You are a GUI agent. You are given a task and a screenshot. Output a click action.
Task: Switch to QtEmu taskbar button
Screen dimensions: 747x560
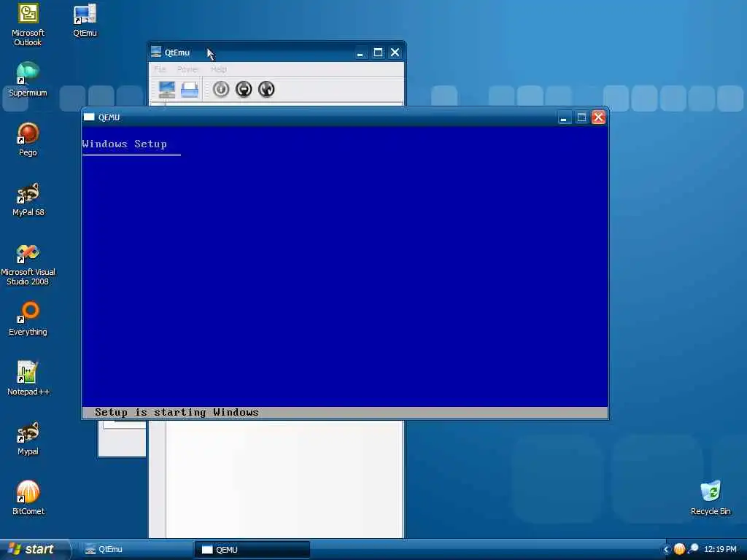pyautogui.click(x=135, y=550)
